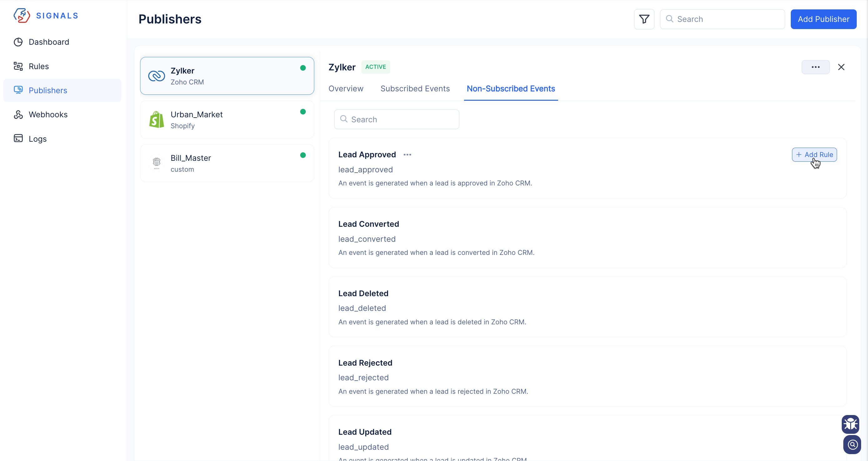Open Lead Approved event options ellipsis
The image size is (868, 461).
coord(407,155)
